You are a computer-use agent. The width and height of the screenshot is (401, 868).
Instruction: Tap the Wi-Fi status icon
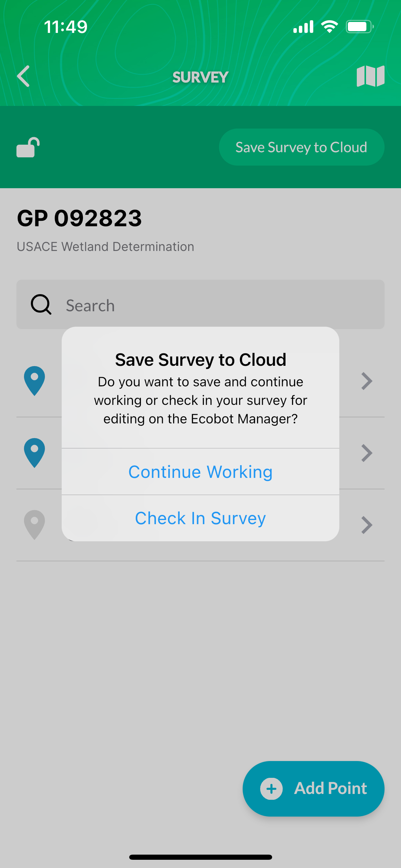pos(329,27)
